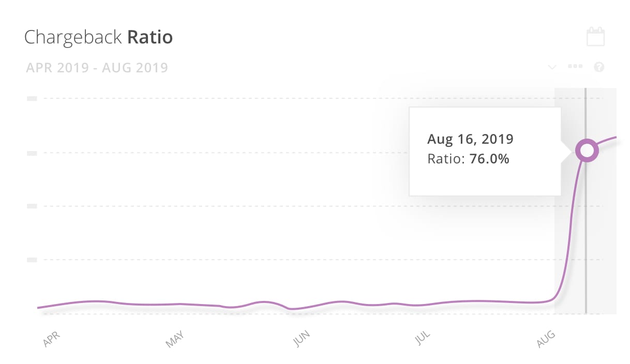
Task: Click the lowest gray y-axis tick mark
Action: (32, 260)
